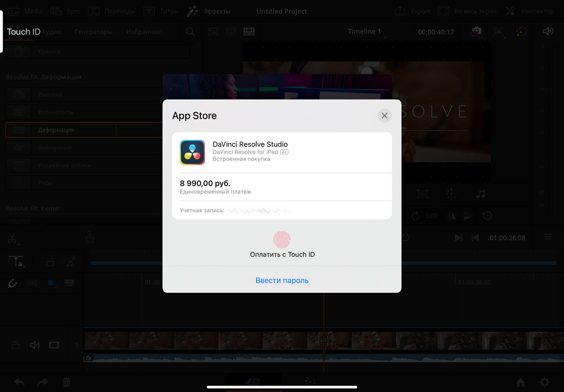Screen dimensions: 564x392
Task: Click the reset transform icon
Action: 487,216
